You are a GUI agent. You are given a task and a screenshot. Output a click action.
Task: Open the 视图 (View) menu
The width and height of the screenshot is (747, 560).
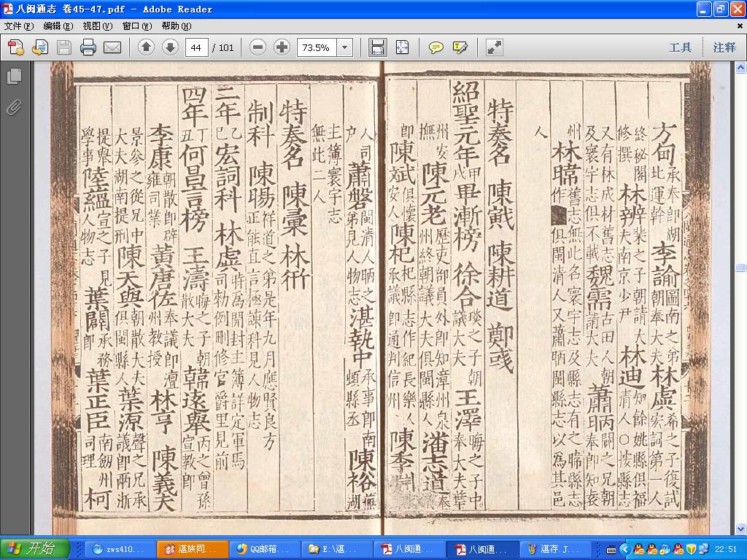(x=97, y=26)
